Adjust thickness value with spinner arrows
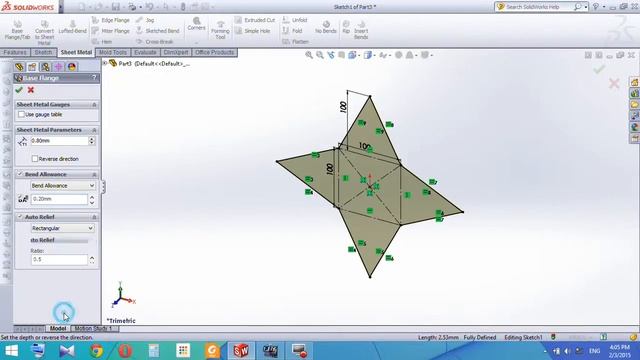The image size is (640, 360). (x=92, y=141)
